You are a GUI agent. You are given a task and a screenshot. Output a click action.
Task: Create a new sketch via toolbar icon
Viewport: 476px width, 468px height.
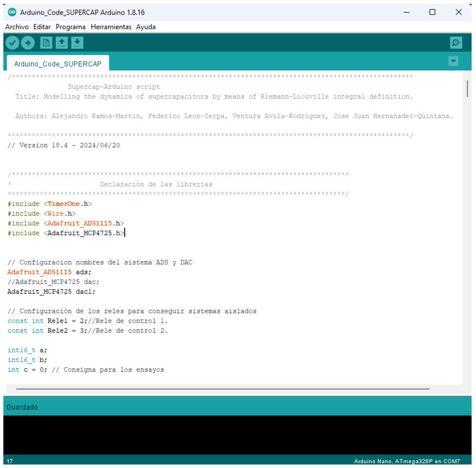pyautogui.click(x=46, y=43)
